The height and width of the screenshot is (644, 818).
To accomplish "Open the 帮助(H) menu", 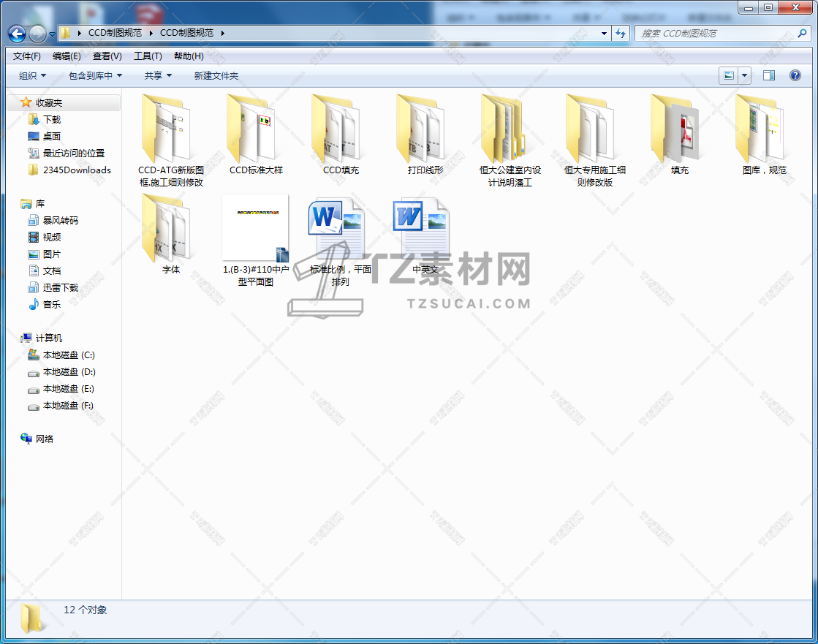I will pyautogui.click(x=189, y=56).
